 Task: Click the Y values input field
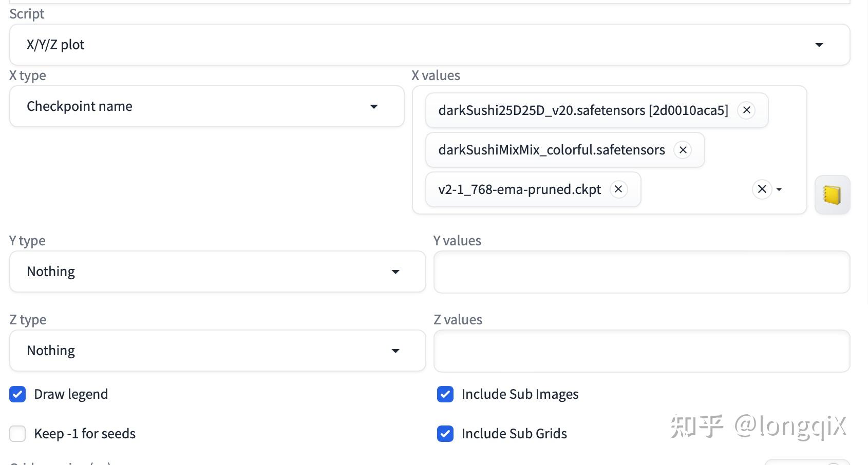tap(641, 272)
